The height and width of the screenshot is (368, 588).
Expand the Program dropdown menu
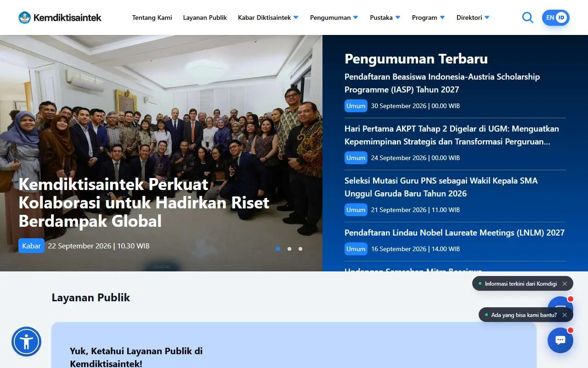(428, 17)
